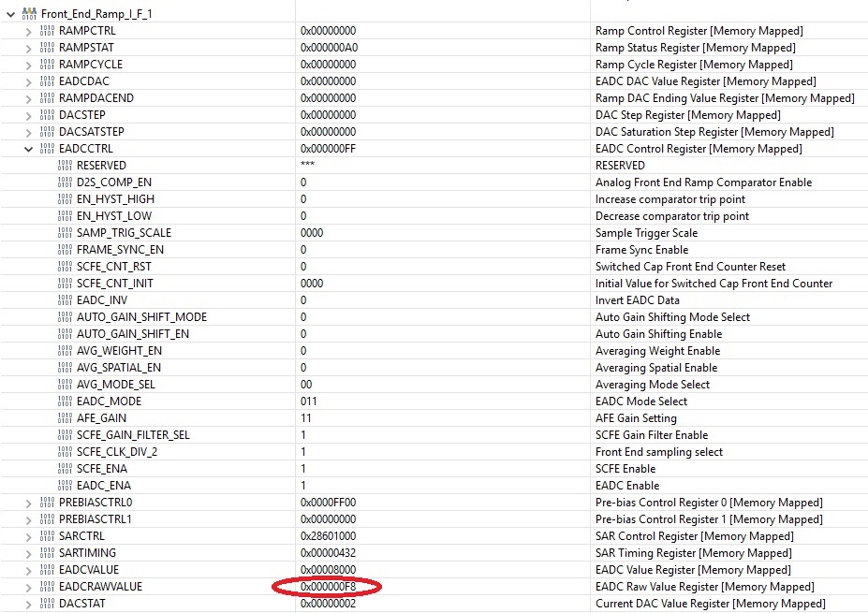The width and height of the screenshot is (868, 613).
Task: Click the EADC_INV bitfield icon
Action: [x=65, y=299]
